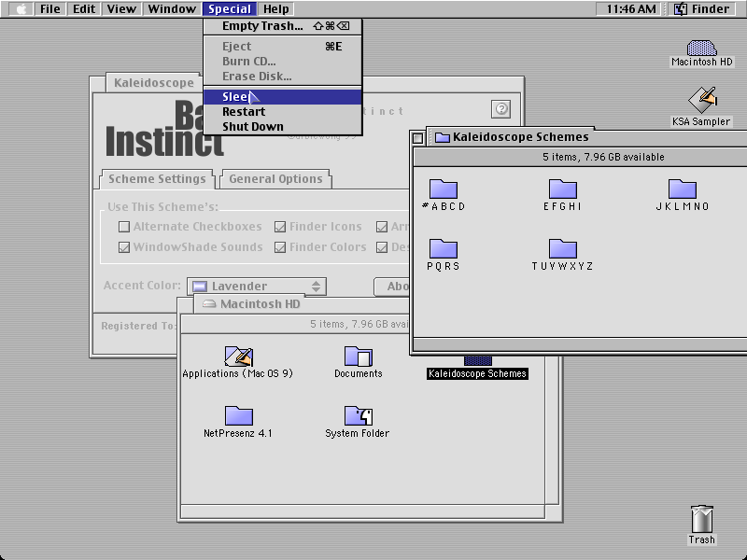The height and width of the screenshot is (560, 747).
Task: Click the Kaleidoscope help question mark icon
Action: 501,109
